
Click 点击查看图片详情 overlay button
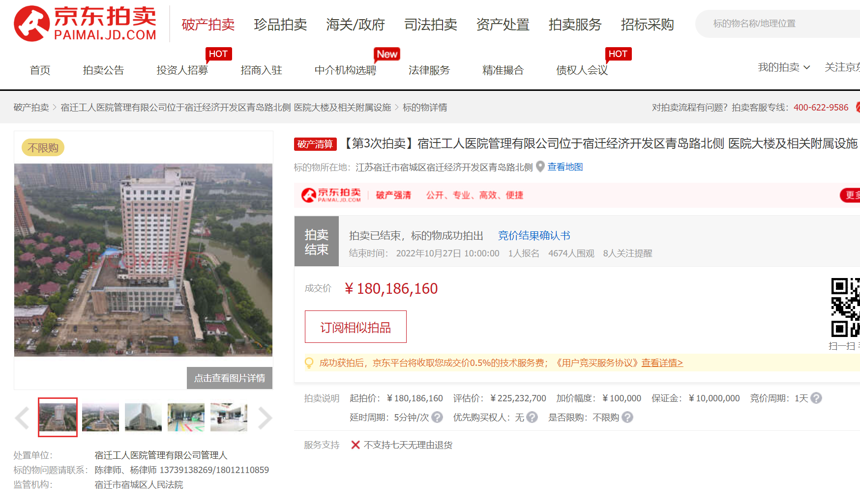(229, 378)
